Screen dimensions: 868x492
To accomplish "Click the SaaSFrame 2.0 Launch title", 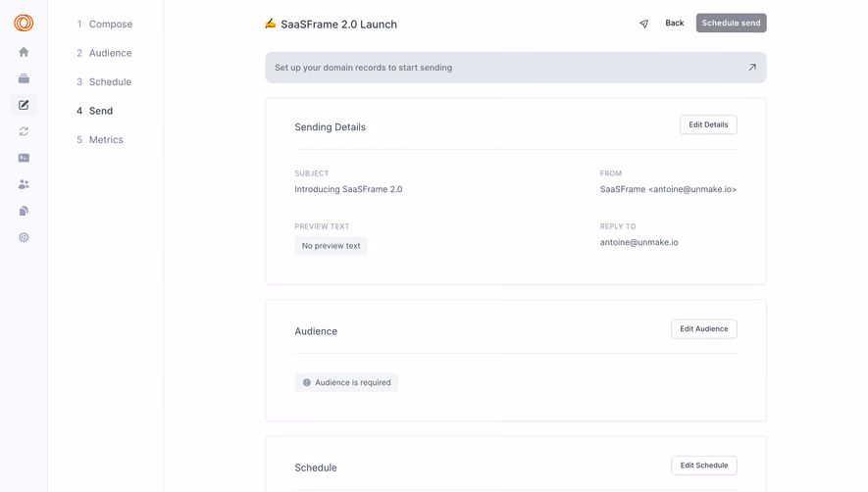I will click(338, 25).
